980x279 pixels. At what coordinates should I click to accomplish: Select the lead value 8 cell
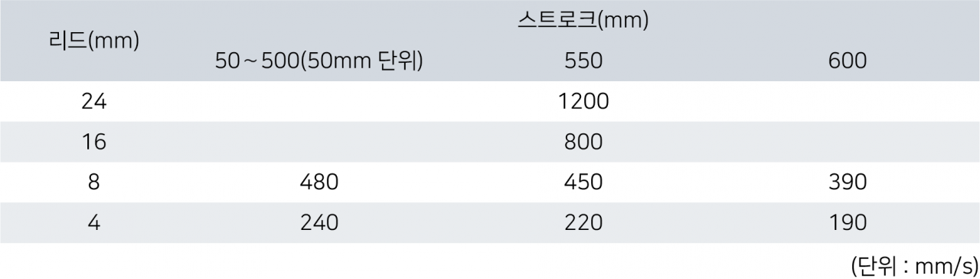tap(93, 182)
